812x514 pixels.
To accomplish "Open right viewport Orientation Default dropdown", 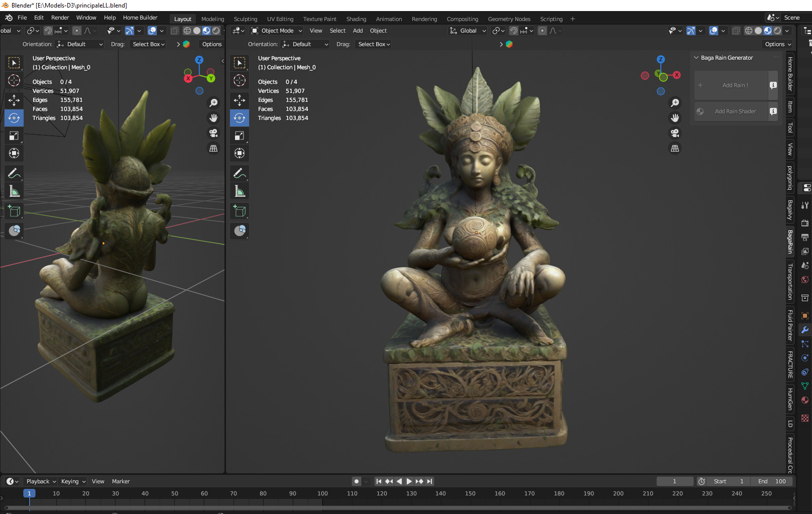I will click(305, 44).
